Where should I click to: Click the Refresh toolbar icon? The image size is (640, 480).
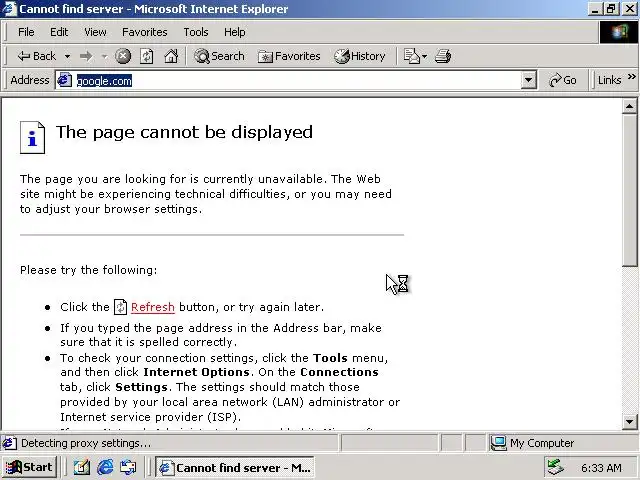coord(147,56)
